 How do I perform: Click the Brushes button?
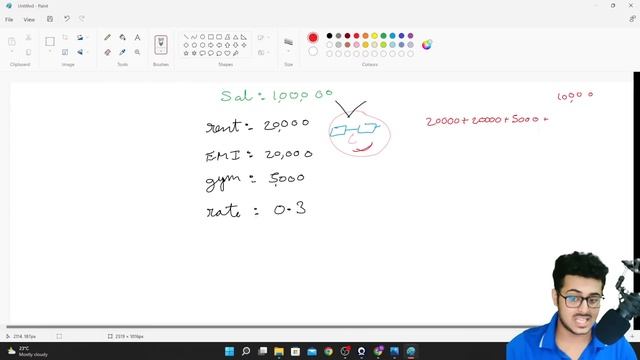click(x=161, y=45)
